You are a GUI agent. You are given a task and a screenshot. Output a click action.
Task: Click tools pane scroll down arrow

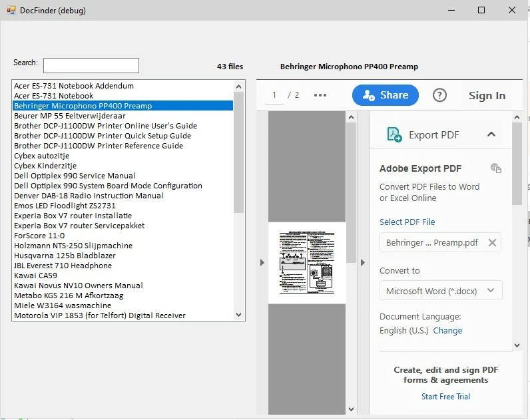[x=517, y=345]
